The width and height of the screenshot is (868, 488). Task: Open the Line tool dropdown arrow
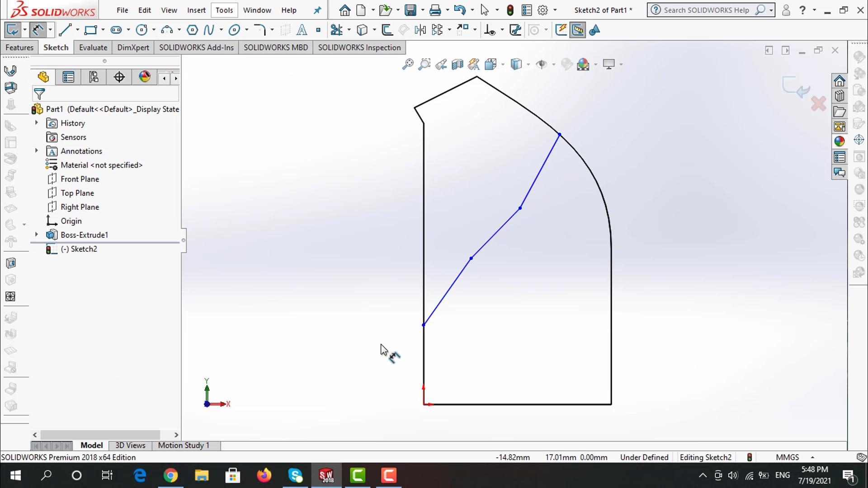tap(77, 30)
